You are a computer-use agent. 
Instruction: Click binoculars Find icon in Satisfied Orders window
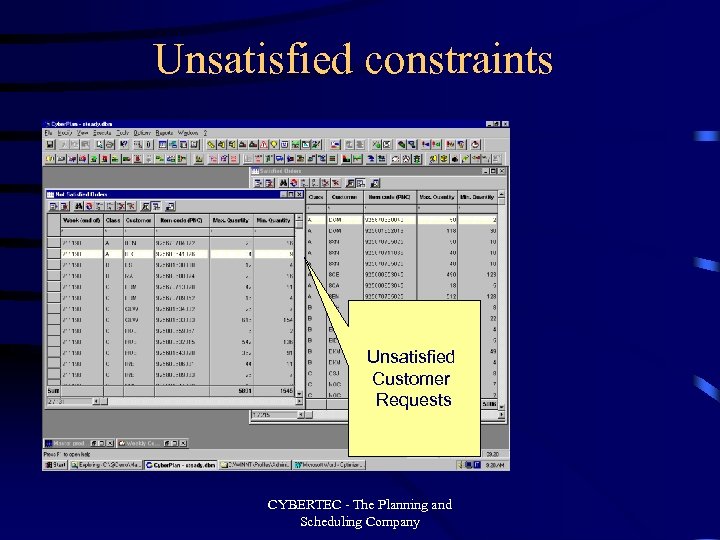pyautogui.click(x=283, y=183)
